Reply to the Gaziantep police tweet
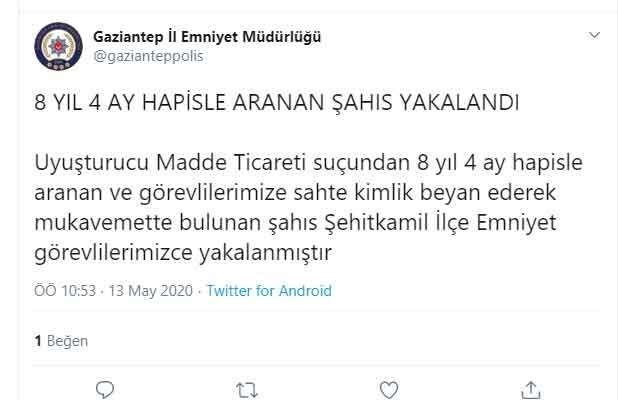The height and width of the screenshot is (400, 618). [104, 387]
